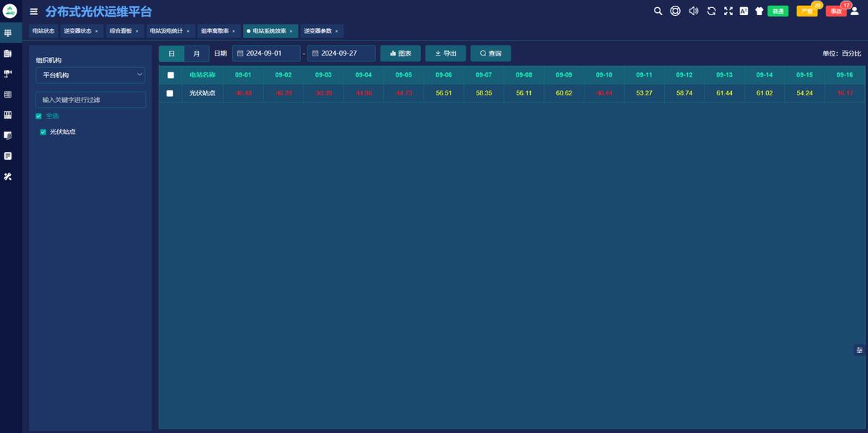The image size is (868, 433).
Task: Click the keyword filter input field
Action: (x=90, y=100)
